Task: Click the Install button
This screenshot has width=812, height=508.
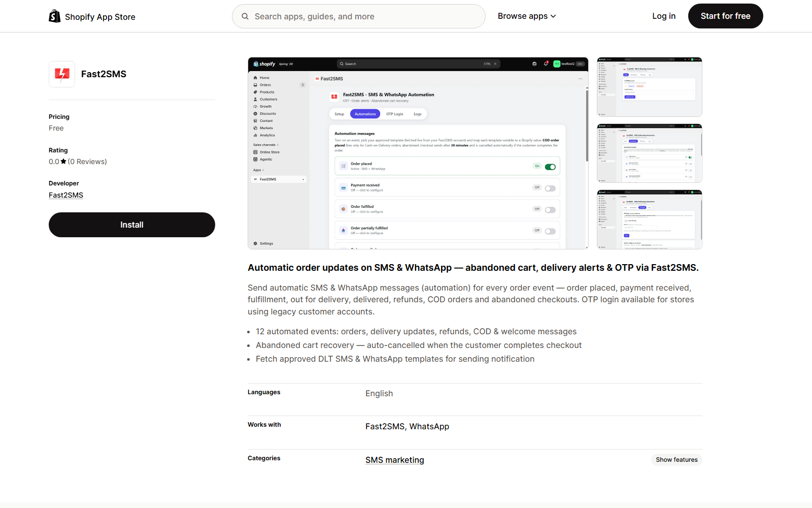Action: pos(132,225)
